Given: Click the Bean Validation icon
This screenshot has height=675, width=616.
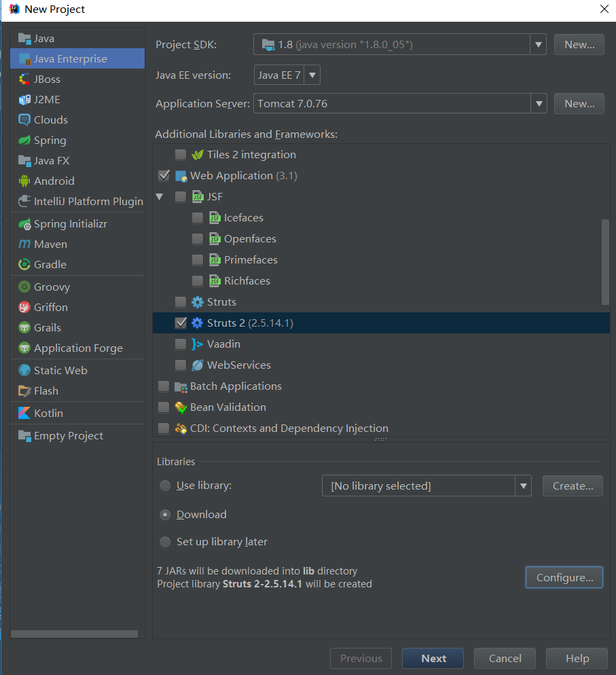Looking at the screenshot, I should [181, 407].
